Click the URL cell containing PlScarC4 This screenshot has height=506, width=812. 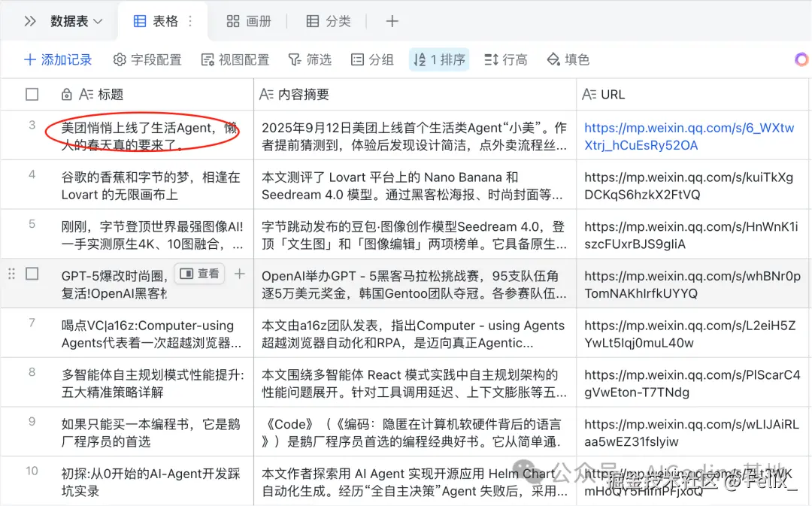pyautogui.click(x=692, y=383)
